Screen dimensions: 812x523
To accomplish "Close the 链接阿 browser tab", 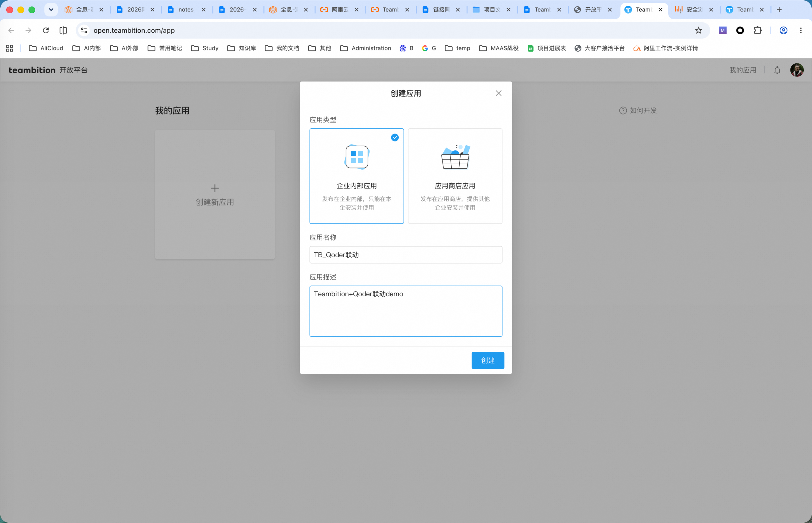I will [458, 10].
